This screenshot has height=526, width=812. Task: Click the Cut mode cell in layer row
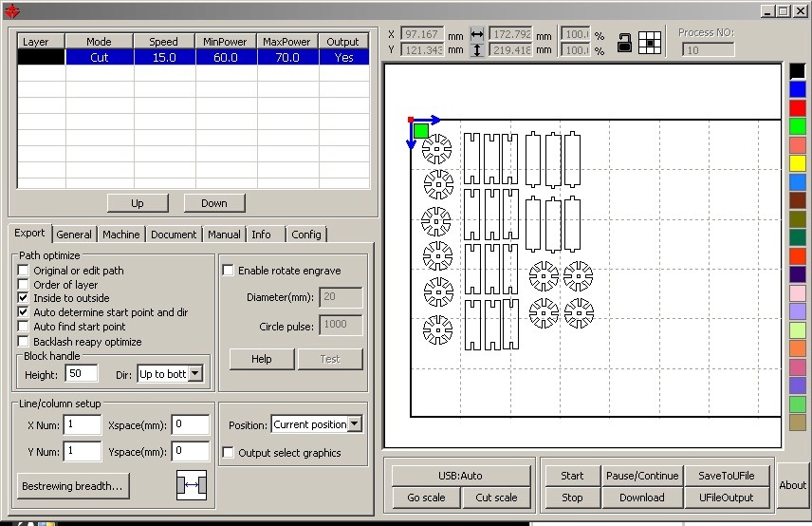[x=100, y=57]
